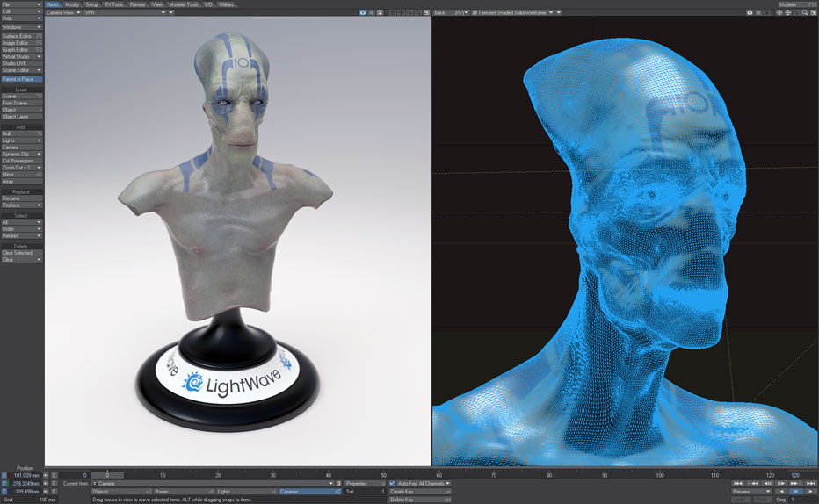Open Camera View viewport type dropdown
The image size is (819, 504).
[63, 12]
